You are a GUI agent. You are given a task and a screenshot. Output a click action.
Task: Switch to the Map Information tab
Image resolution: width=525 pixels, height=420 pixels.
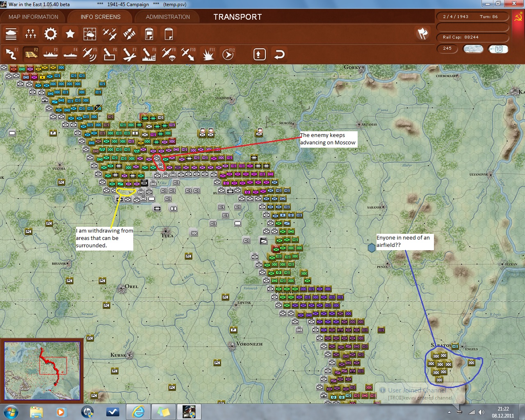(x=34, y=17)
